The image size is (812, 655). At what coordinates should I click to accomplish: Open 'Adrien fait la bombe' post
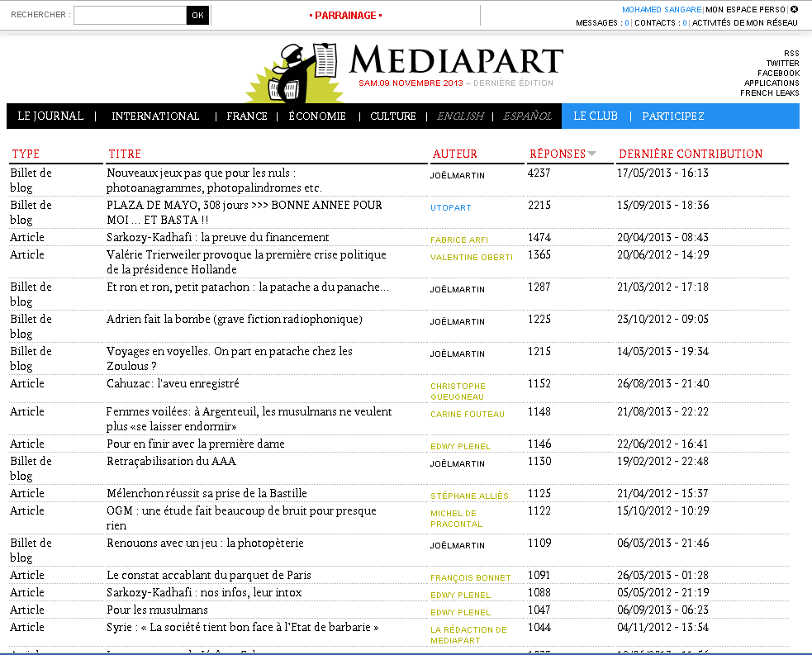tap(234, 319)
